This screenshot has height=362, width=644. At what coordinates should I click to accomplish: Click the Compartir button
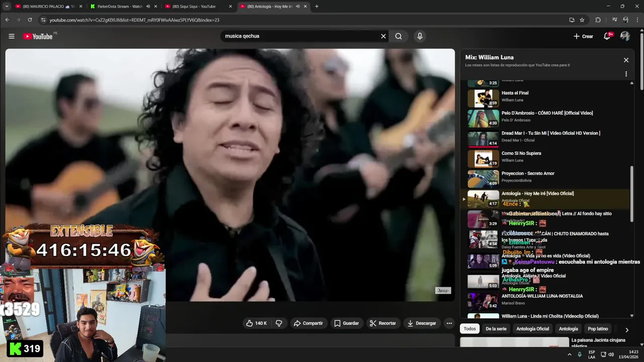pyautogui.click(x=308, y=323)
